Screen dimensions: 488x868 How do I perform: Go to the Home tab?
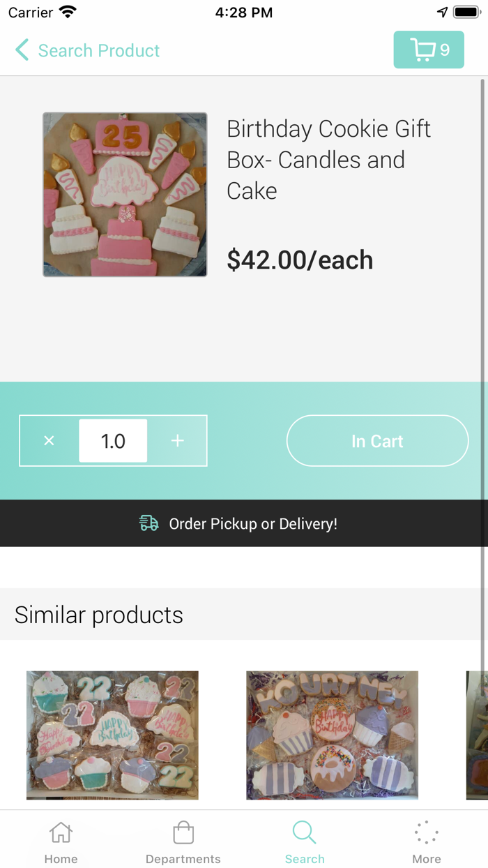[x=61, y=841]
